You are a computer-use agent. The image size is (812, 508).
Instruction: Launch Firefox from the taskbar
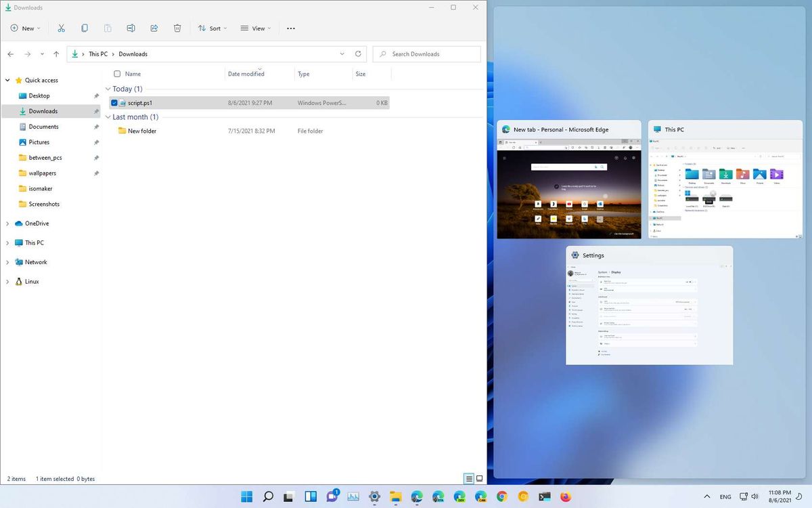[x=565, y=496]
